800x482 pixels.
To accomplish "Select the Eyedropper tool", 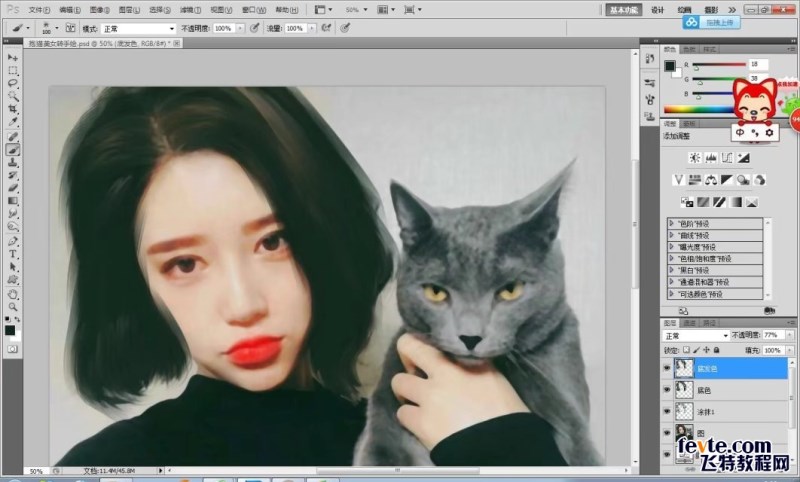I will point(12,122).
